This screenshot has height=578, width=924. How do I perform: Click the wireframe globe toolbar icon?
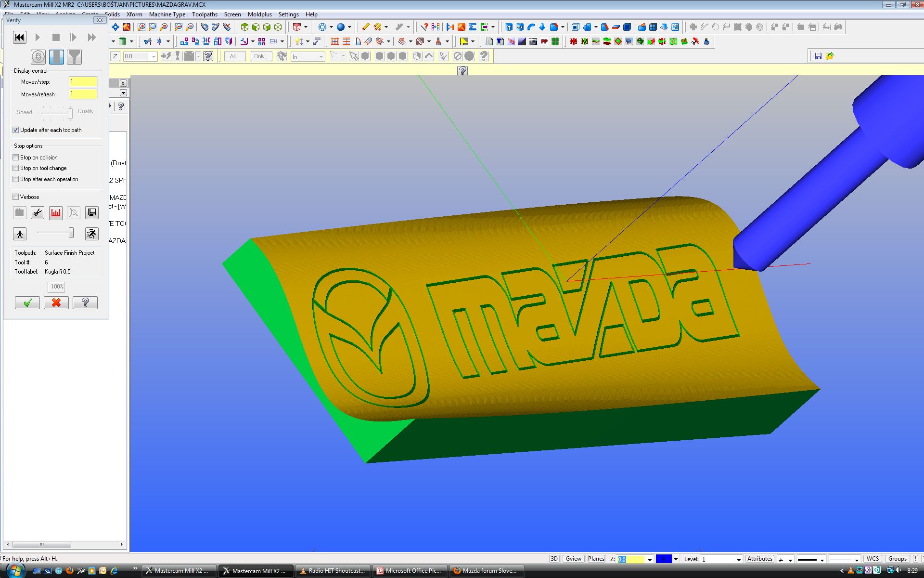pyautogui.click(x=322, y=27)
